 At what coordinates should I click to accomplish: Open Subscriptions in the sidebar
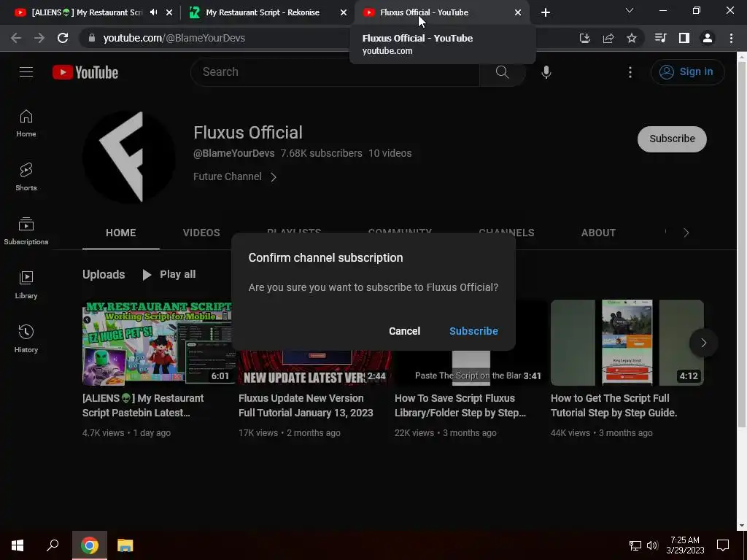26,231
